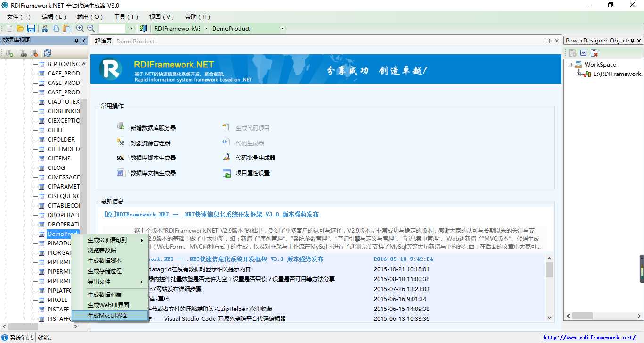Click add database server icon in 数据库视图 toolbar
Image resolution: width=644 pixels, height=343 pixels.
point(9,53)
